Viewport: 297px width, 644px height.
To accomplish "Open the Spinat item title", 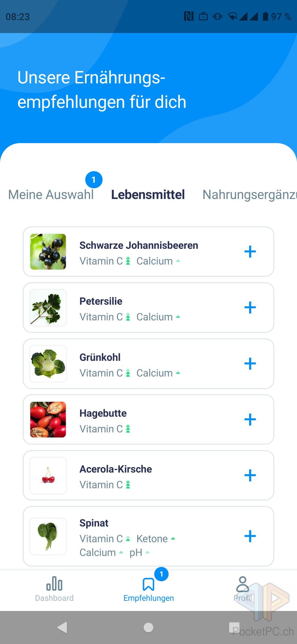I will (x=94, y=523).
